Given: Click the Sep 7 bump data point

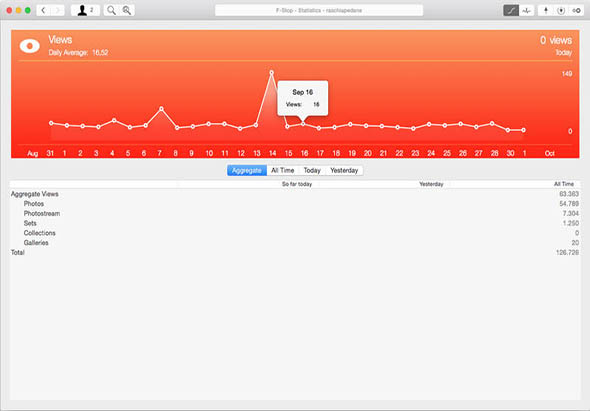Looking at the screenshot, I should 161,109.
